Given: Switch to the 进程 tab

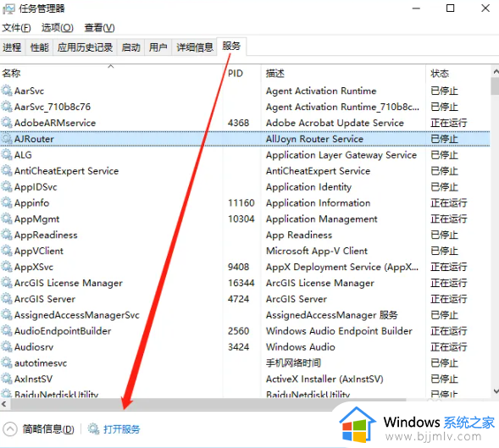Looking at the screenshot, I should (12, 47).
